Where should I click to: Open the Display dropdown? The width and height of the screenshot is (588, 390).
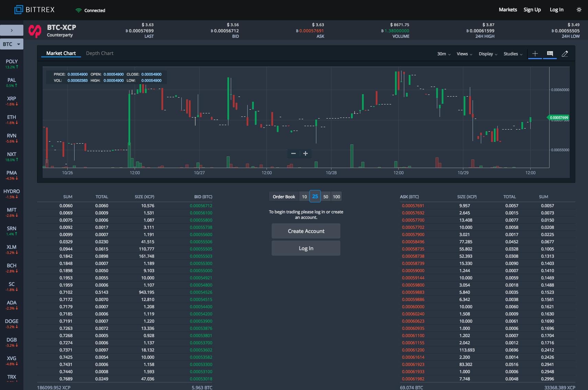[488, 54]
